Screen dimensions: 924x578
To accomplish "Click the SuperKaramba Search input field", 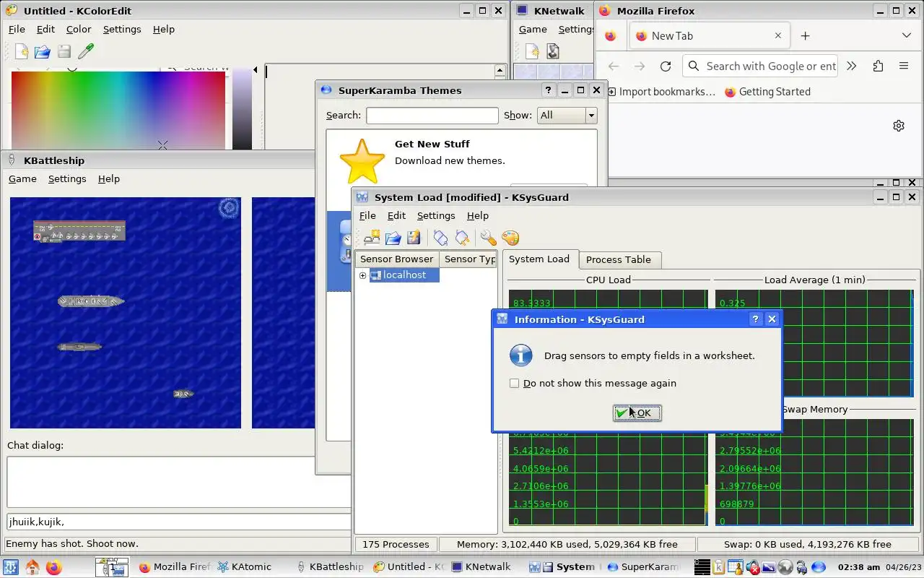I will tap(432, 116).
